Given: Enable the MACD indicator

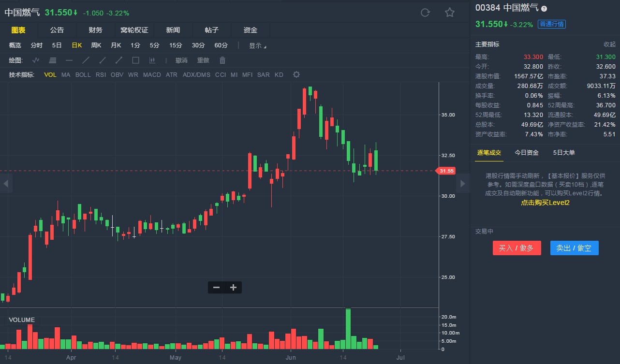Looking at the screenshot, I should point(152,75).
